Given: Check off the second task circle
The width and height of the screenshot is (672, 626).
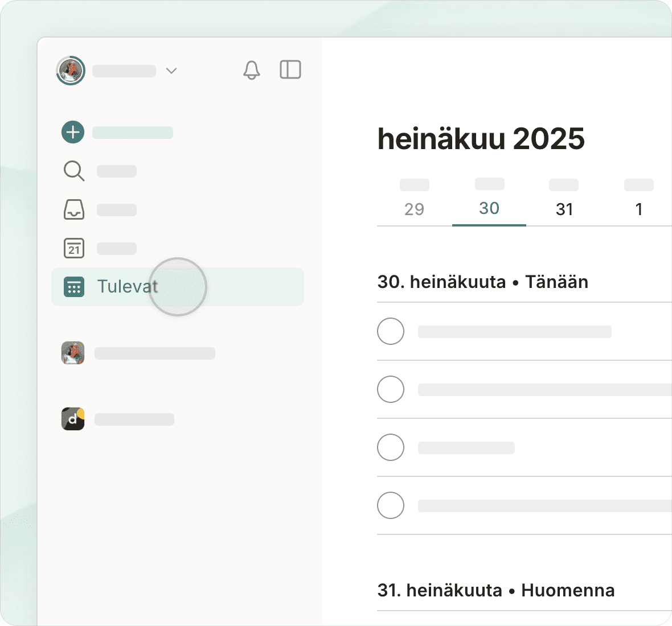Looking at the screenshot, I should [391, 389].
